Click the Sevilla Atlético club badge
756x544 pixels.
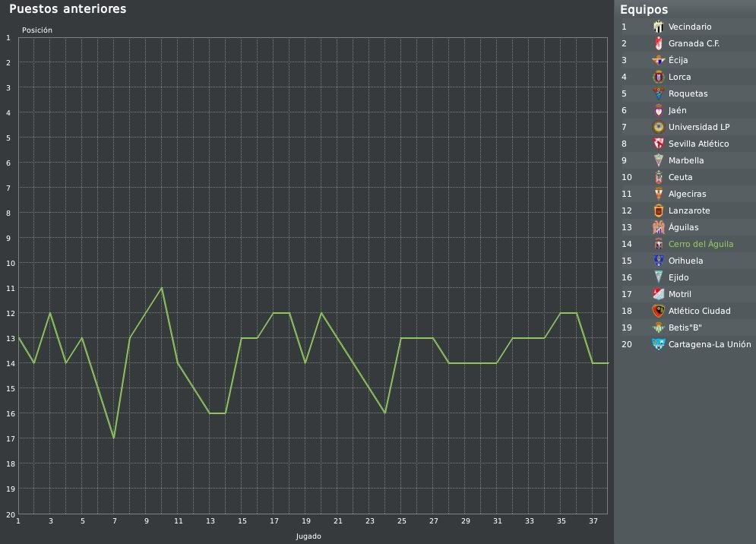pos(658,144)
